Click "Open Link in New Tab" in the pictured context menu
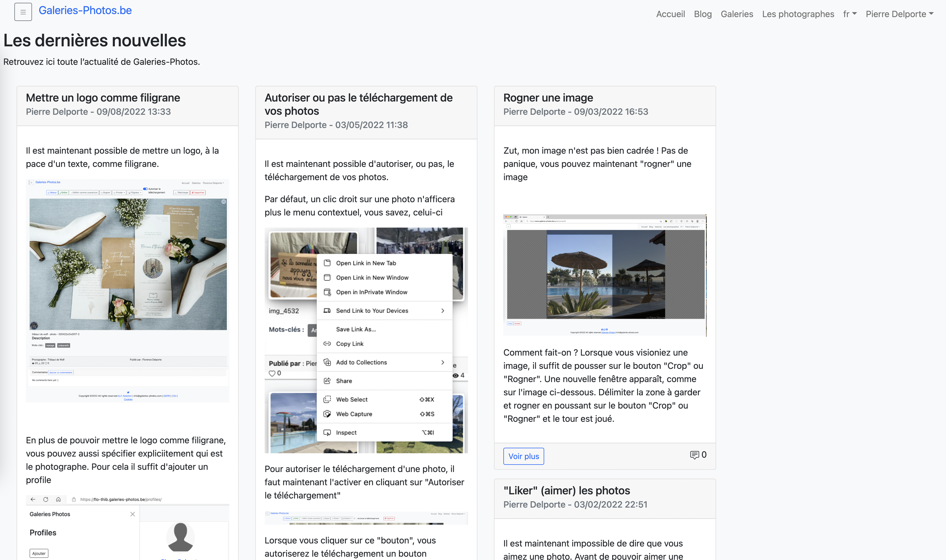Screen dimensions: 946x560 [x=366, y=263]
